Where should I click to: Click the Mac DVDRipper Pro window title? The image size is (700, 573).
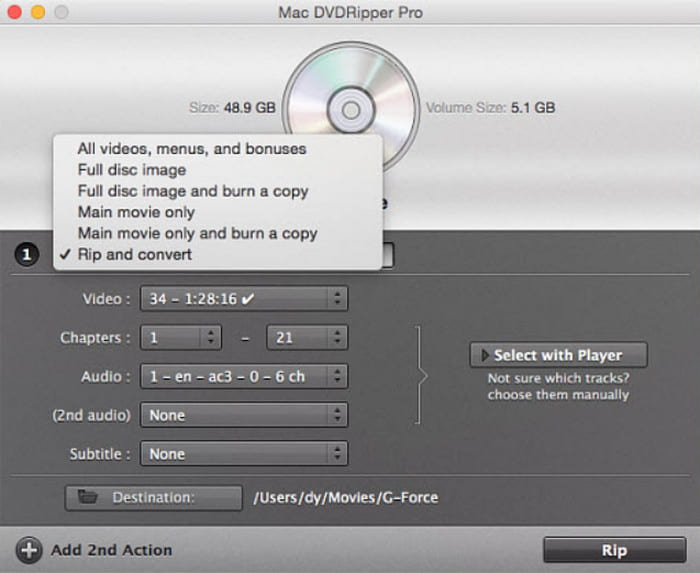tap(350, 12)
